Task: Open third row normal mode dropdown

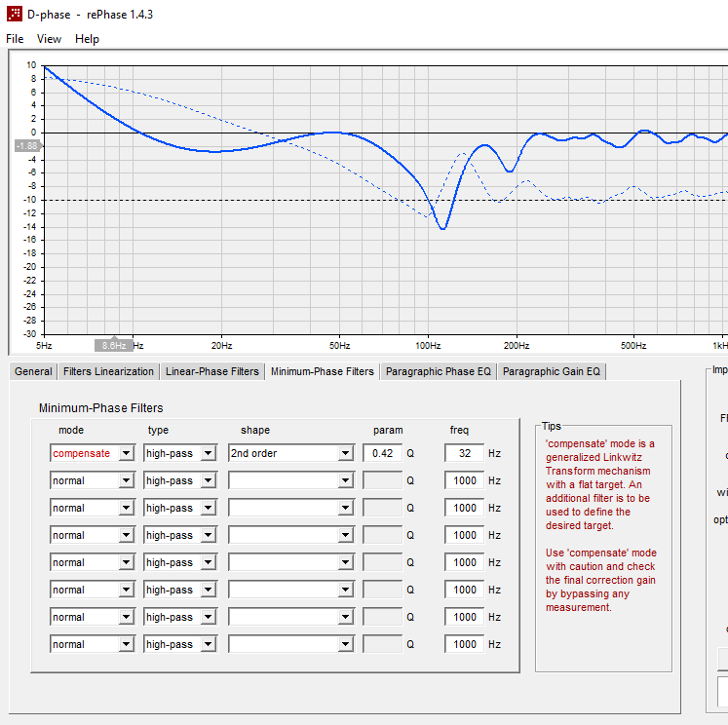Action: coord(93,508)
